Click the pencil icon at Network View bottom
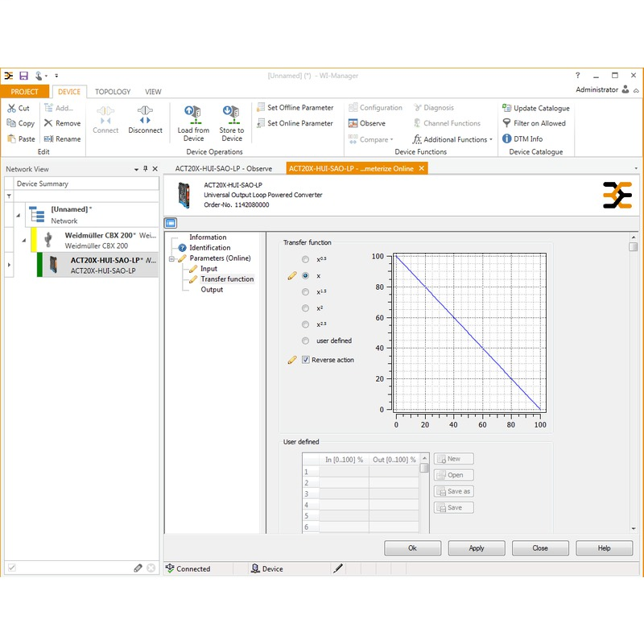Viewport: 644px width, 644px height. [138, 568]
